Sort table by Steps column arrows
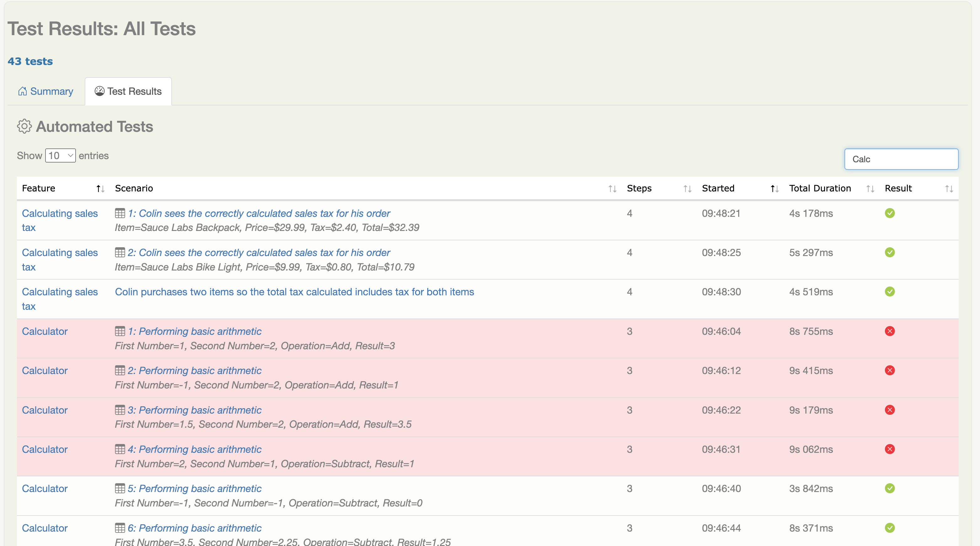Image resolution: width=980 pixels, height=546 pixels. click(687, 189)
